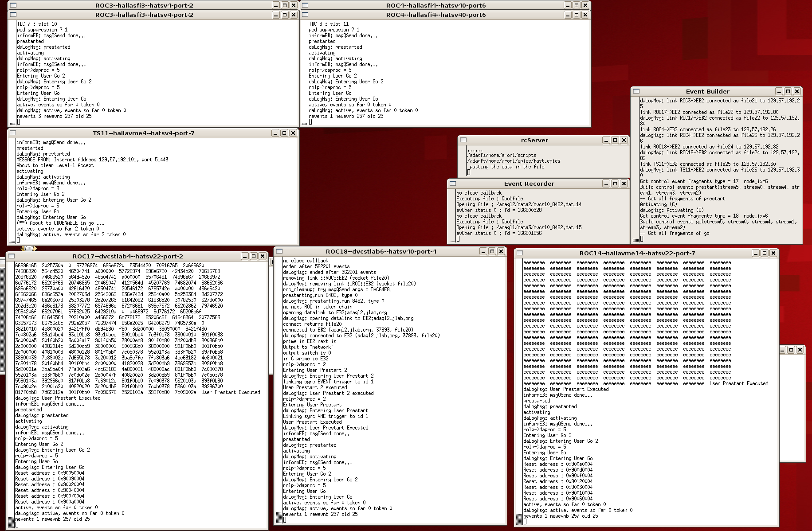Close the rcServer window
This screenshot has height=531, width=812.
pyautogui.click(x=624, y=140)
